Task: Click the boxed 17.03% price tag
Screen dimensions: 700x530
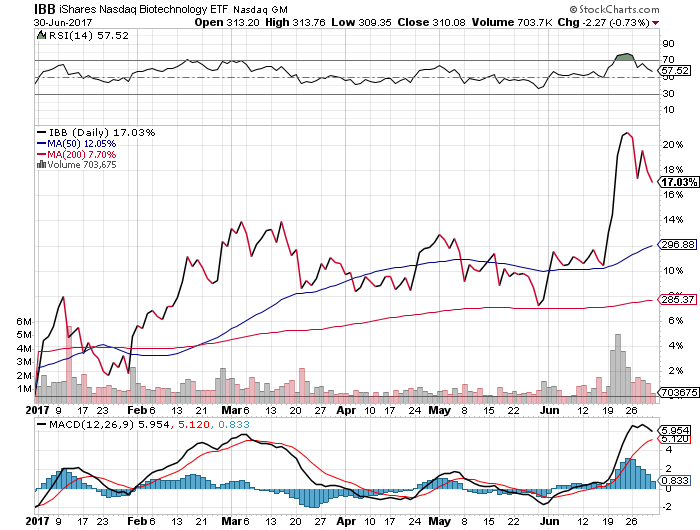Action: (679, 182)
